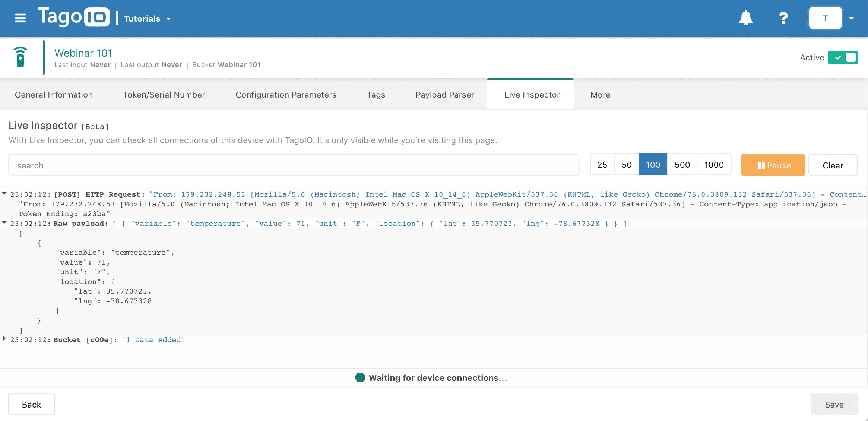The width and height of the screenshot is (868, 421).
Task: Click the green connection status dot
Action: click(359, 377)
